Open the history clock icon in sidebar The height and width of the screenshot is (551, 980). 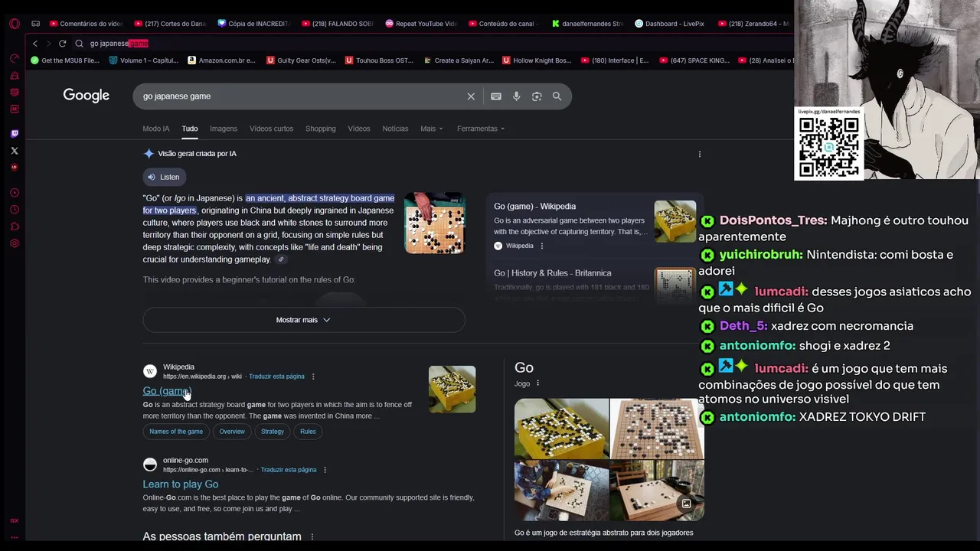click(x=14, y=210)
